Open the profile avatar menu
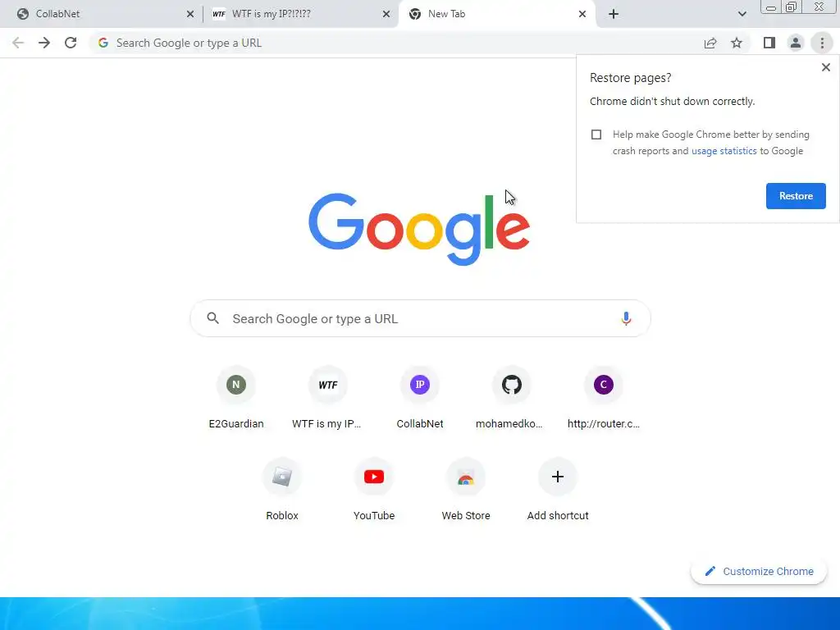The height and width of the screenshot is (630, 840). pos(796,43)
